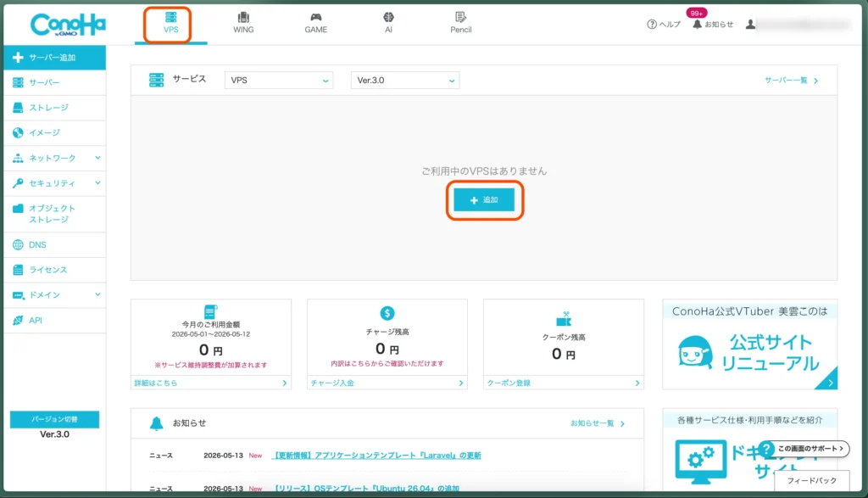Open the Ubuntu 26.04 release news
The image size is (868, 498).
point(366,489)
